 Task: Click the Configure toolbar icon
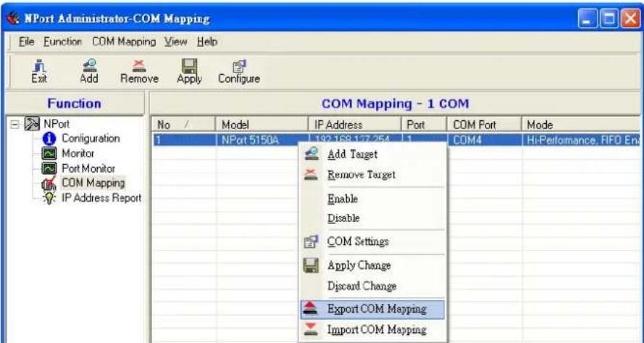click(239, 66)
